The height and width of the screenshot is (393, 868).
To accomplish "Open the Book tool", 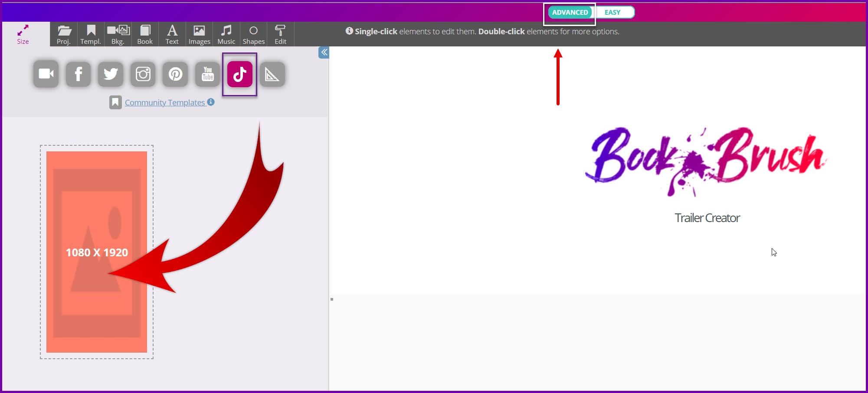I will (x=145, y=35).
